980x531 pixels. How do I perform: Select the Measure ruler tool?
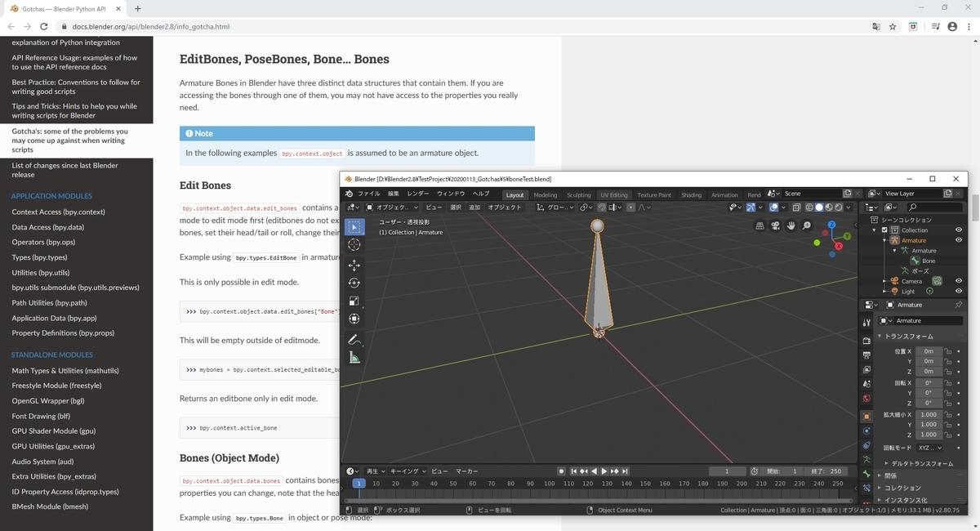(x=354, y=358)
